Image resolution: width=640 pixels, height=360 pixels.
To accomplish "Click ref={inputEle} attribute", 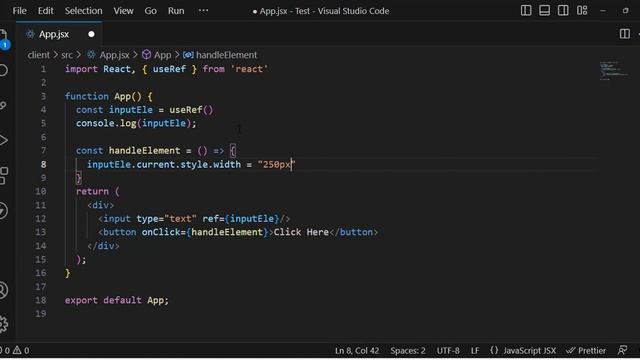I will [241, 219].
